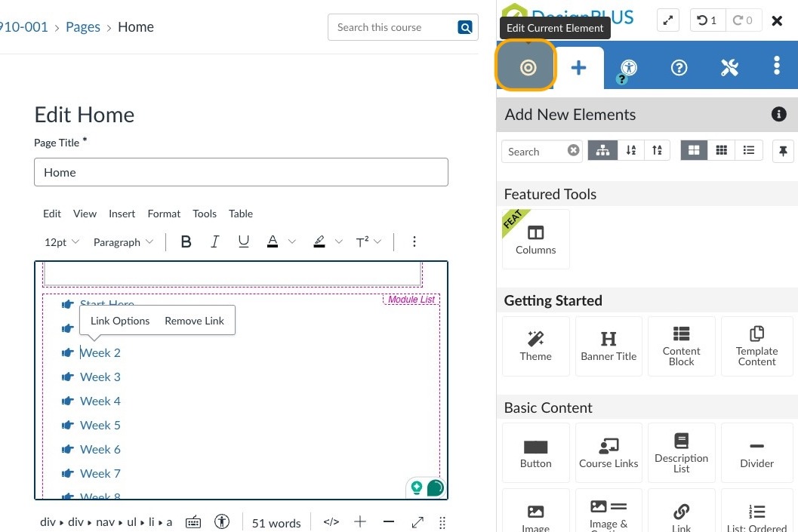Open DesignPLUS accessibility checker tab
This screenshot has width=798, height=532.
tap(628, 68)
